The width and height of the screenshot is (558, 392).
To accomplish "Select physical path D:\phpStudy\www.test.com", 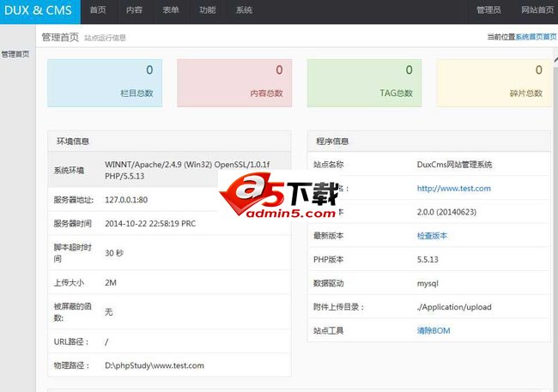I will point(155,365).
